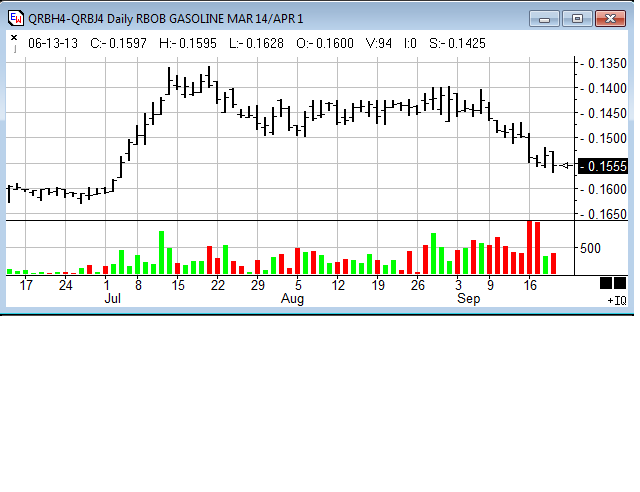640x492 pixels.
Task: Click the -0.1450 price axis label
Action: [x=603, y=114]
